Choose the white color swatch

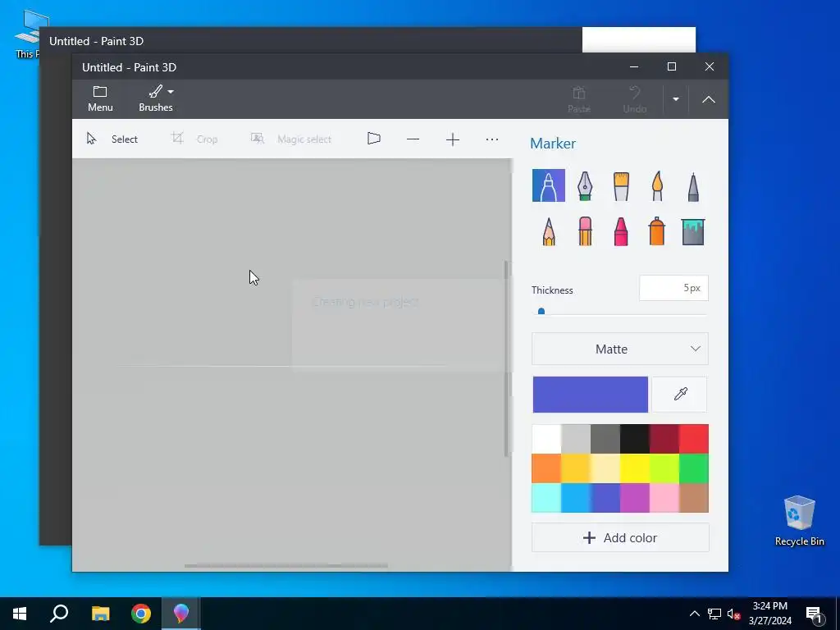546,439
